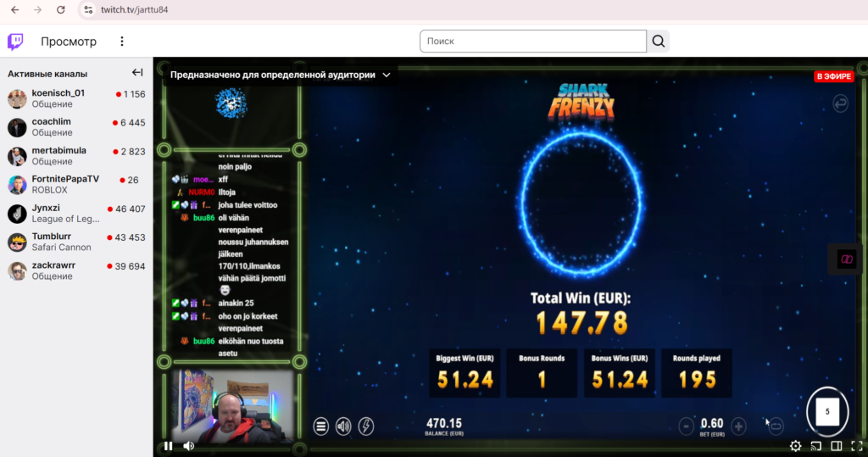Decrease bet with minus button

[686, 426]
